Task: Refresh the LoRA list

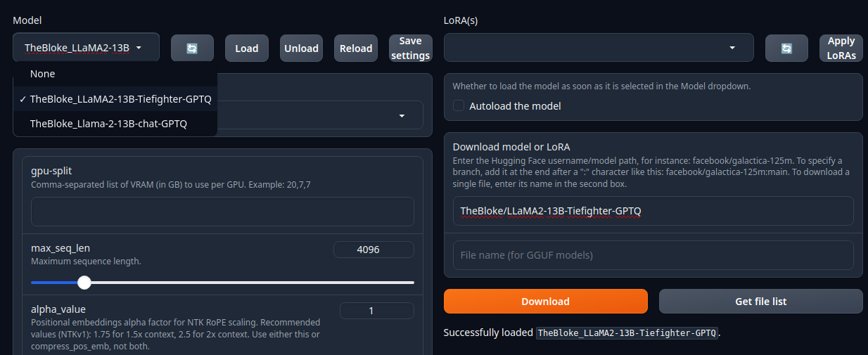Action: pos(787,49)
